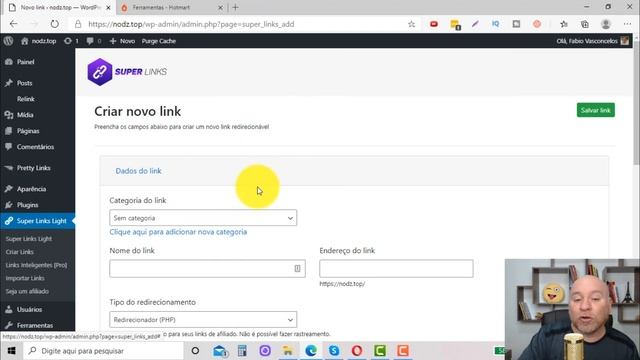
Task: Open the red YouTube extension icon
Action: [x=434, y=24]
